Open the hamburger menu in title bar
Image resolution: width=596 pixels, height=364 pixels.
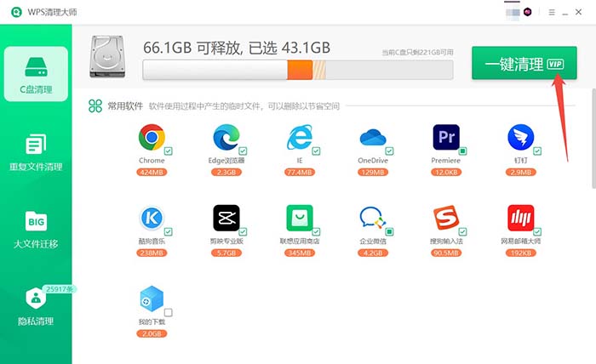(x=552, y=12)
